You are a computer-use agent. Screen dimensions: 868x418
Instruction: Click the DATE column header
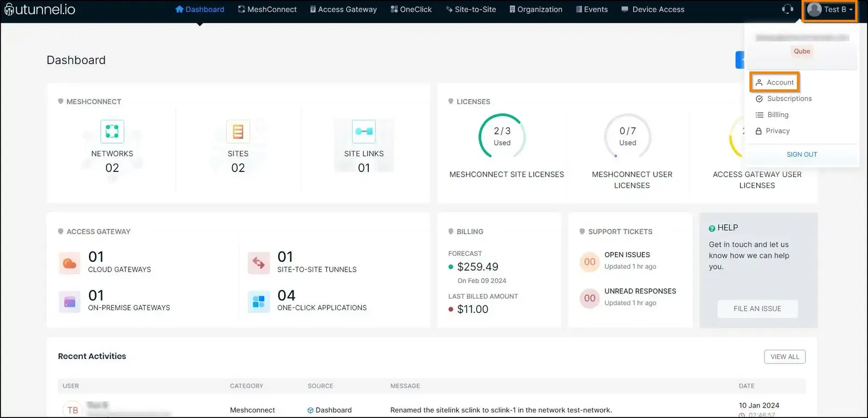[746, 386]
